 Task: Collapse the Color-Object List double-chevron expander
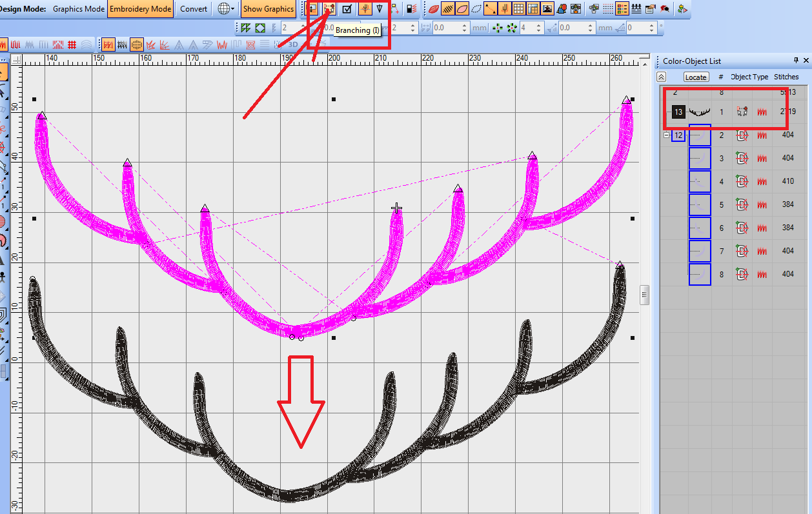click(x=662, y=77)
